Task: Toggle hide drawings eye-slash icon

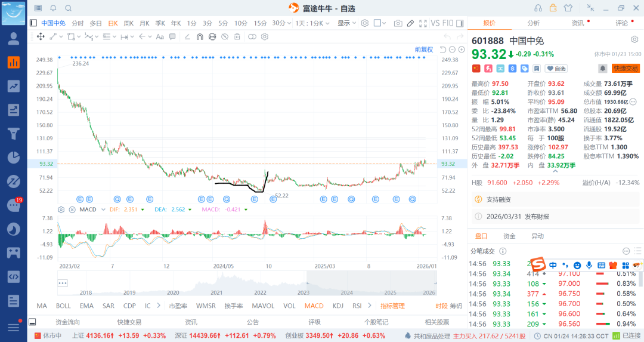Action: pyautogui.click(x=225, y=36)
